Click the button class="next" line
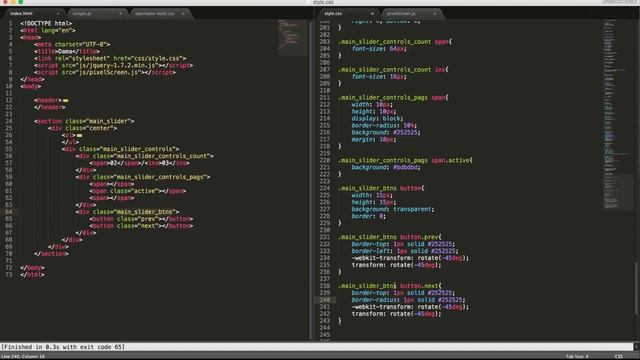Viewport: 640px width, 360px height. pos(141,226)
